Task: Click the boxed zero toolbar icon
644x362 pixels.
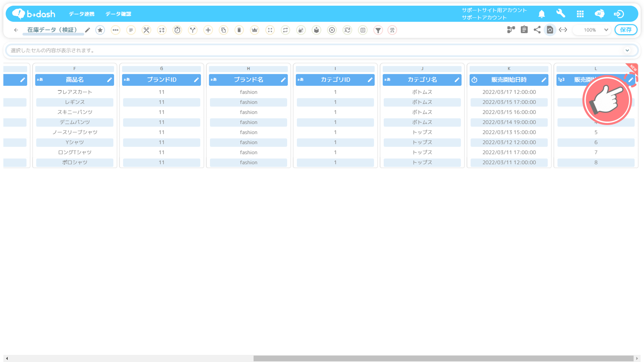Action: [363, 30]
